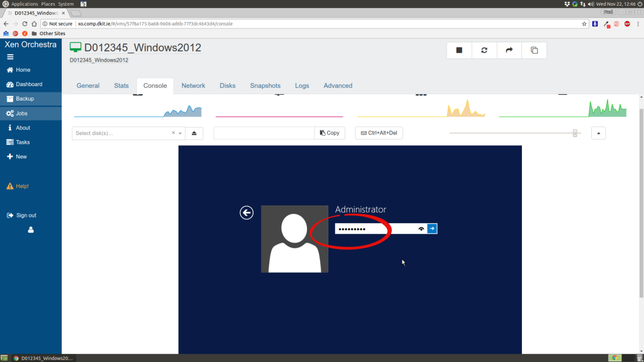The image size is (644, 362).
Task: Click the Not secure site info indicator
Action: click(57, 24)
